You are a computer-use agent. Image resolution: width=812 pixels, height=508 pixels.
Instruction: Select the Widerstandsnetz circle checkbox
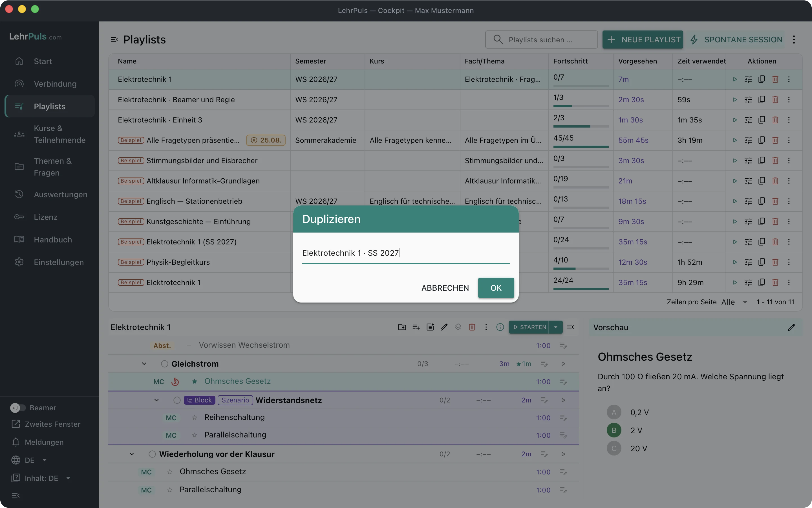[177, 400]
